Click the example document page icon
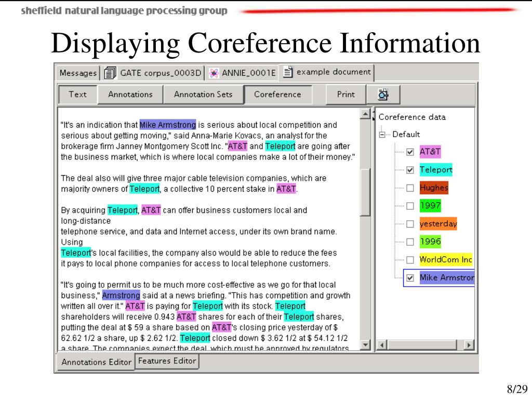 pyautogui.click(x=288, y=72)
